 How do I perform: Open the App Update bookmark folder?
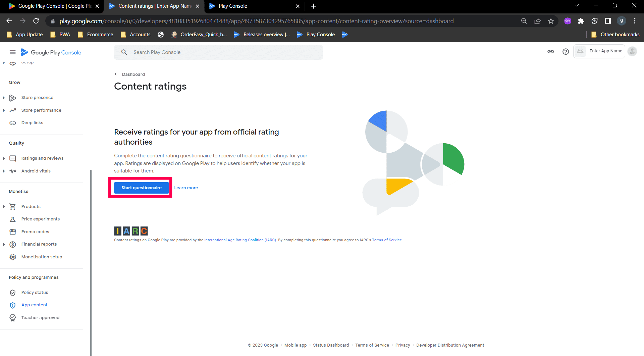[25, 35]
